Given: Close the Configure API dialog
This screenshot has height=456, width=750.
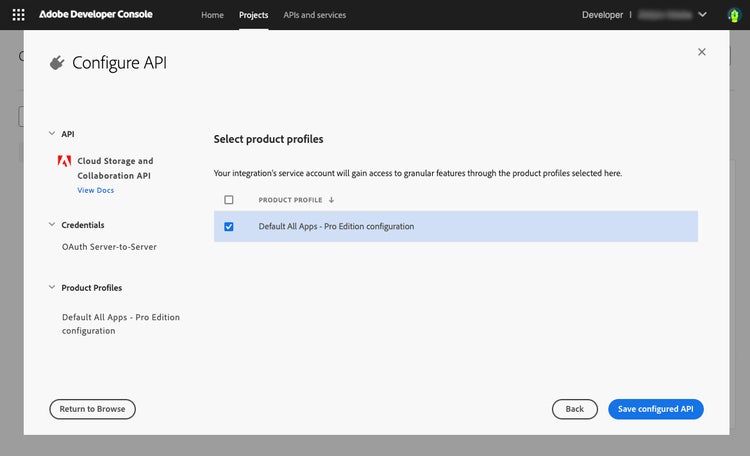Looking at the screenshot, I should (x=702, y=52).
